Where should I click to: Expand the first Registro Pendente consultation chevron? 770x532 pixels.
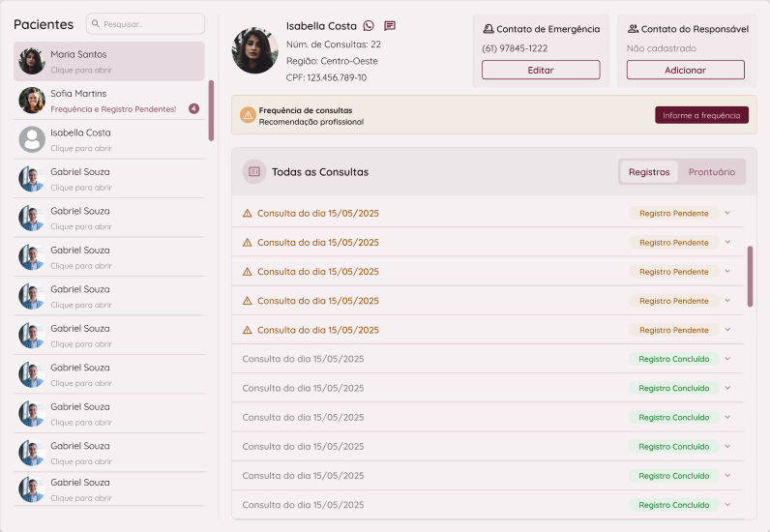pos(727,214)
